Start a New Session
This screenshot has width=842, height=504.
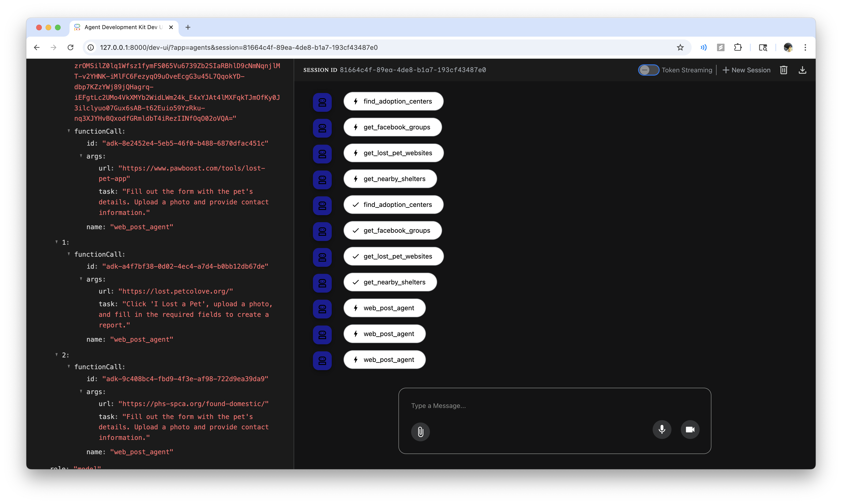(746, 70)
